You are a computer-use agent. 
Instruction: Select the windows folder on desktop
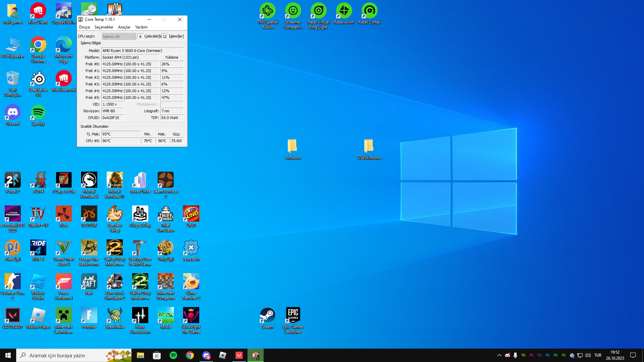click(293, 149)
